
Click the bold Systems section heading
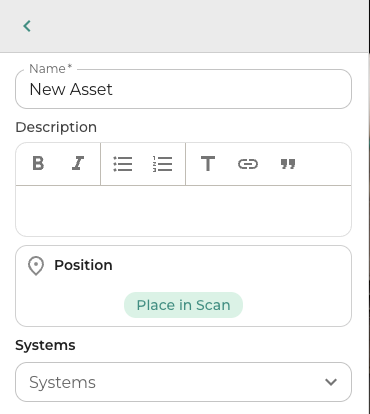(x=45, y=345)
